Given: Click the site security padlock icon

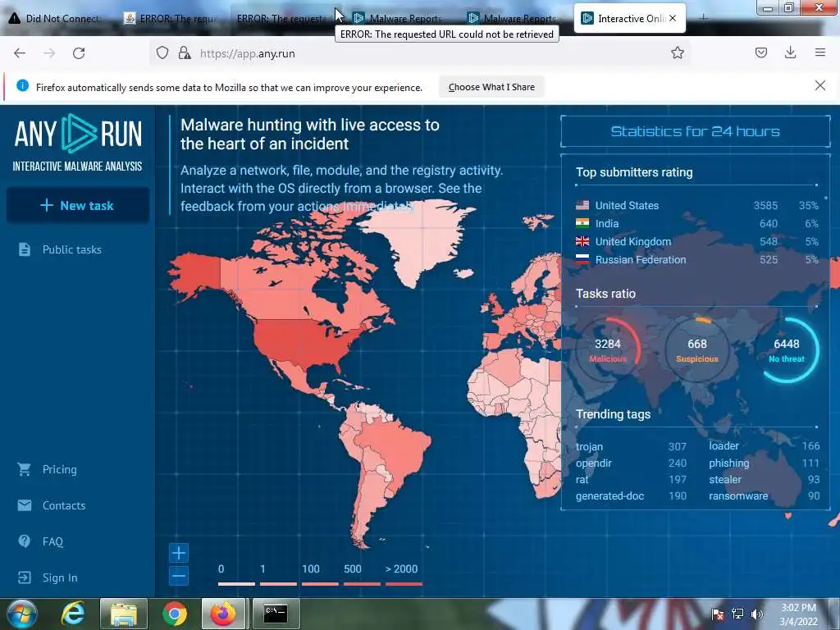Looking at the screenshot, I should pyautogui.click(x=185, y=52).
